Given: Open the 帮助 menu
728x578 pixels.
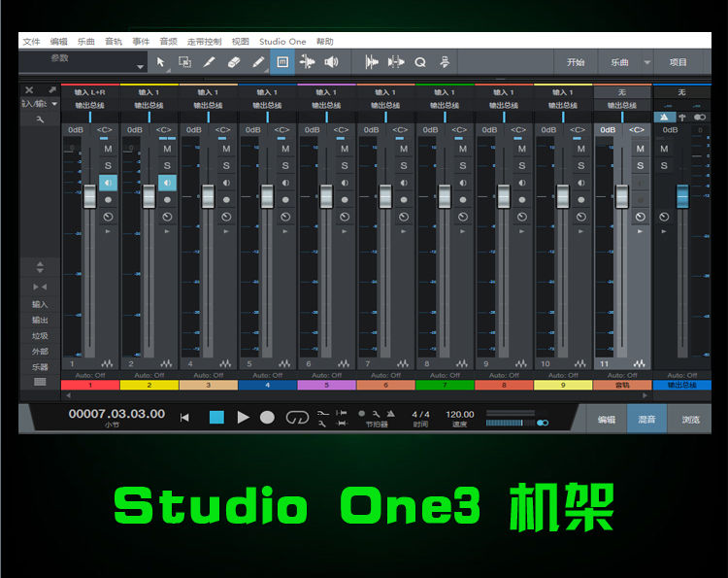Looking at the screenshot, I should (x=324, y=42).
